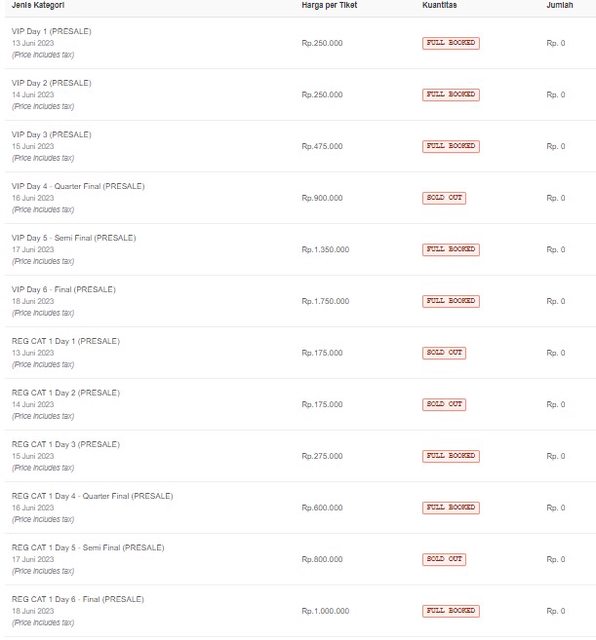
Task: Click the VIP Day 4 - Quarter Final title
Action: pyautogui.click(x=78, y=186)
